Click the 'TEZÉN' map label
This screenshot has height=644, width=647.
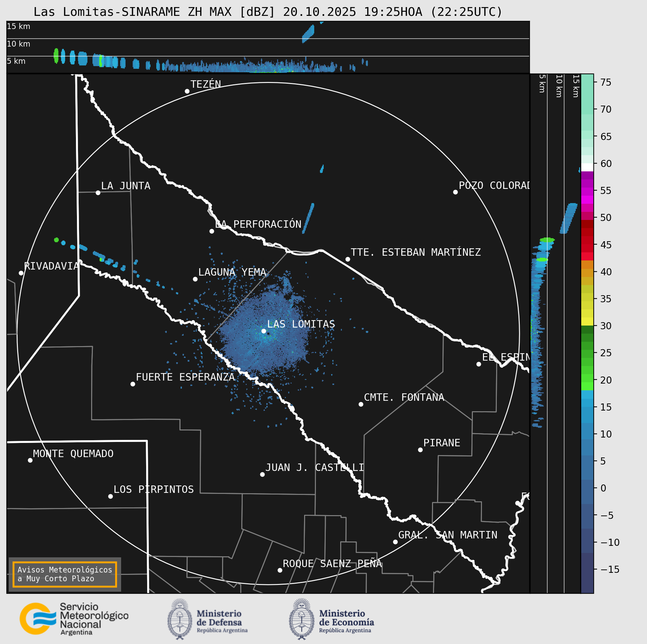point(206,84)
